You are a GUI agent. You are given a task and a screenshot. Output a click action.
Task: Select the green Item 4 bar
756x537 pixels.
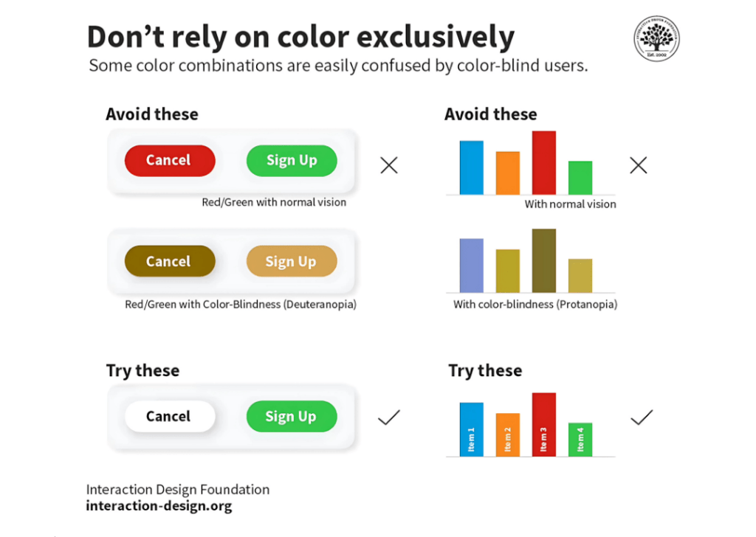point(580,439)
